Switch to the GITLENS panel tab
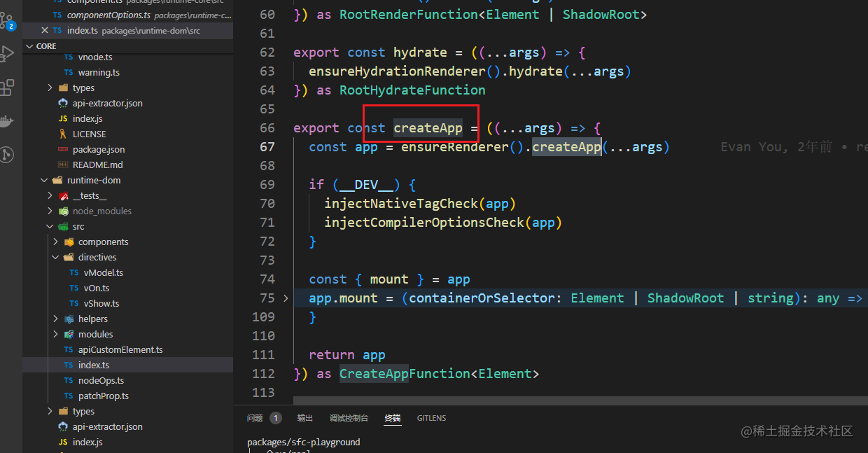Screen dimensions: 868x453 click(431, 418)
